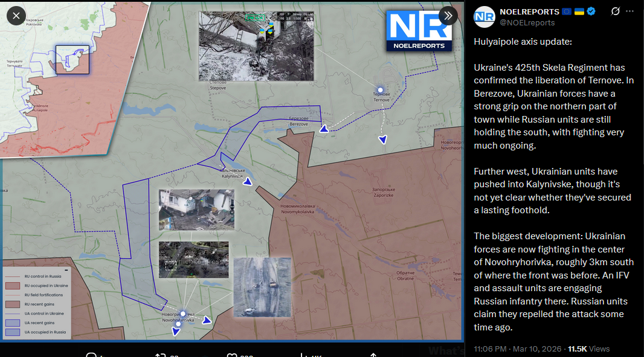Click the NOELREPORTS logo on the map
The image size is (644, 357).
pos(419,31)
